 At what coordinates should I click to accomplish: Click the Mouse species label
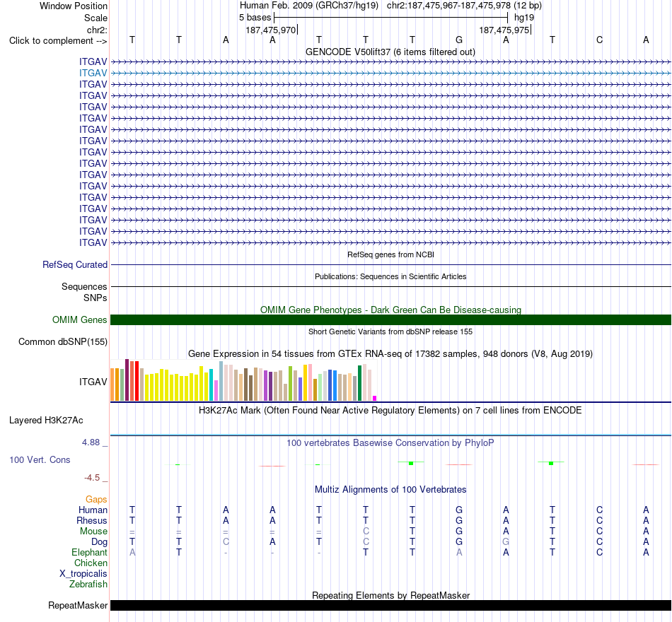[93, 532]
